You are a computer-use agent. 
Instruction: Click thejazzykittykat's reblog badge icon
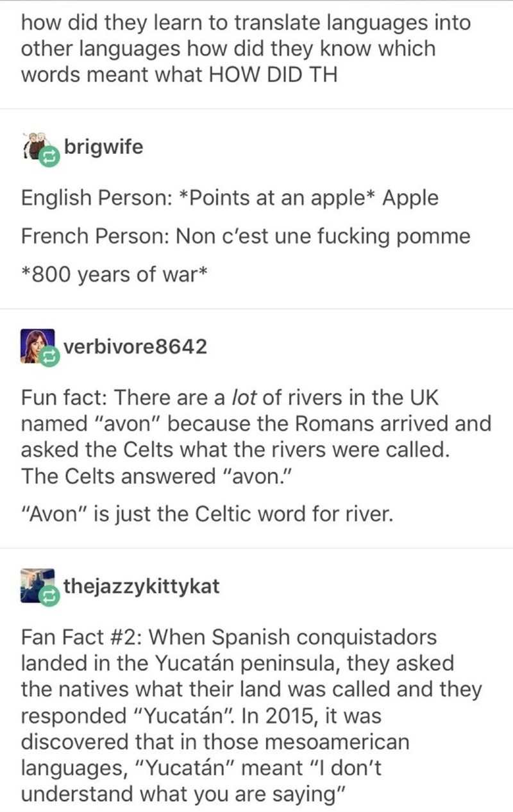coord(50,596)
